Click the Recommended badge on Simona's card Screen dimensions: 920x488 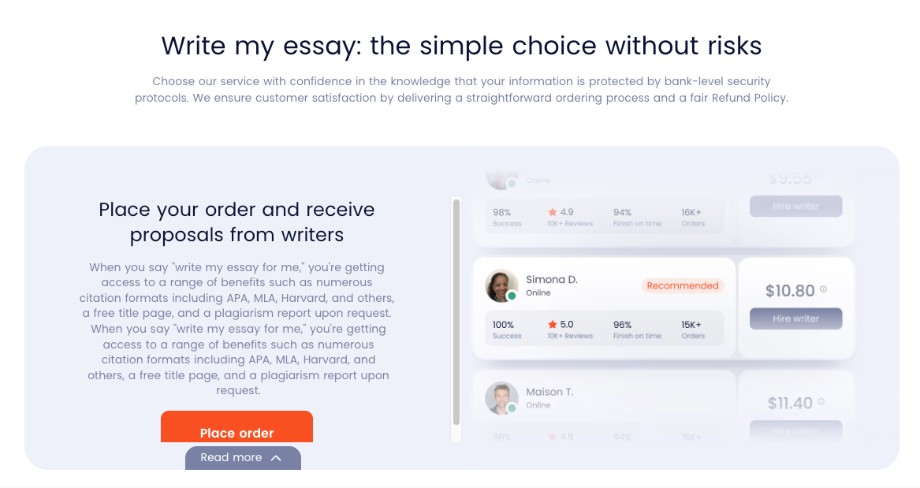tap(682, 286)
